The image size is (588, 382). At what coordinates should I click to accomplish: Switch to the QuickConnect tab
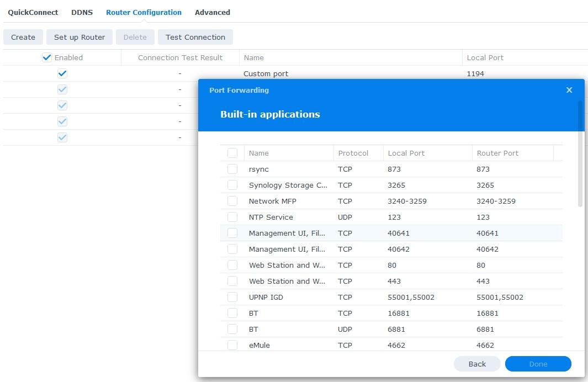pos(33,12)
